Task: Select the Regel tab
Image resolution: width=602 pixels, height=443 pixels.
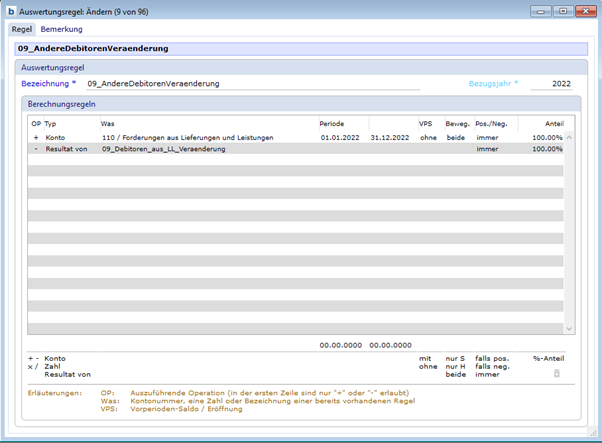Action: [22, 29]
